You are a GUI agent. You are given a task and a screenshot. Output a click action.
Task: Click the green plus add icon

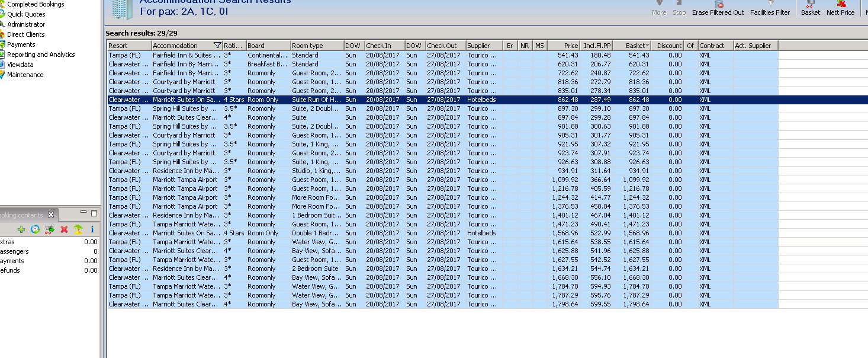pos(21,229)
